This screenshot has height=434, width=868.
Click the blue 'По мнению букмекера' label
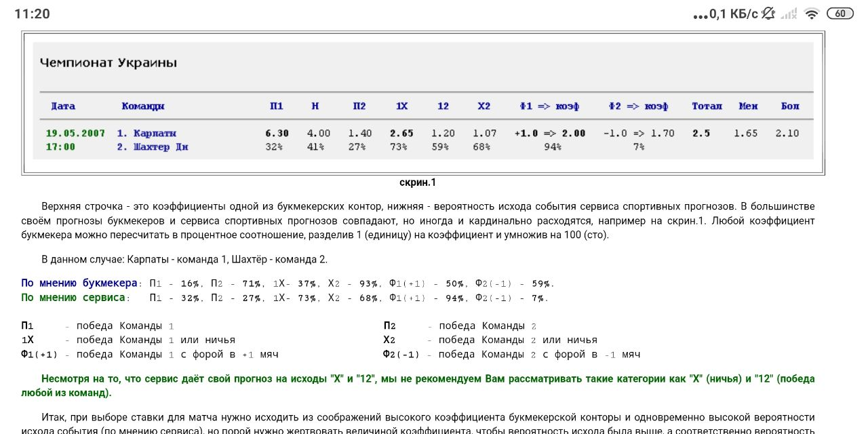coord(79,283)
